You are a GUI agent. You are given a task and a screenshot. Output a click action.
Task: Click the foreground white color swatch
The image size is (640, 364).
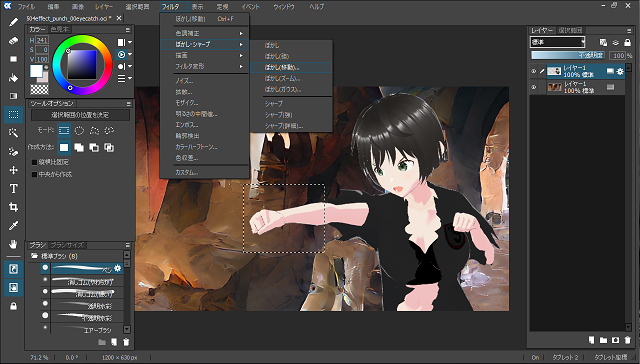[36, 71]
